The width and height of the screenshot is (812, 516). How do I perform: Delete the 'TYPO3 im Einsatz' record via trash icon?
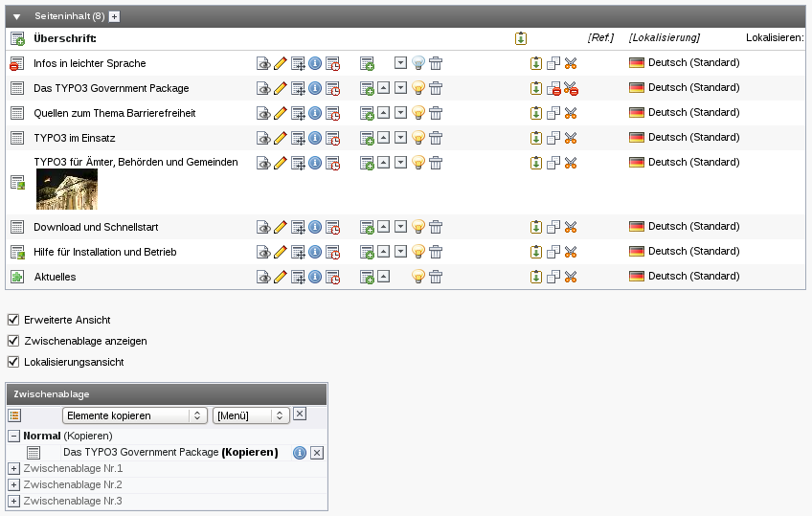pyautogui.click(x=436, y=138)
